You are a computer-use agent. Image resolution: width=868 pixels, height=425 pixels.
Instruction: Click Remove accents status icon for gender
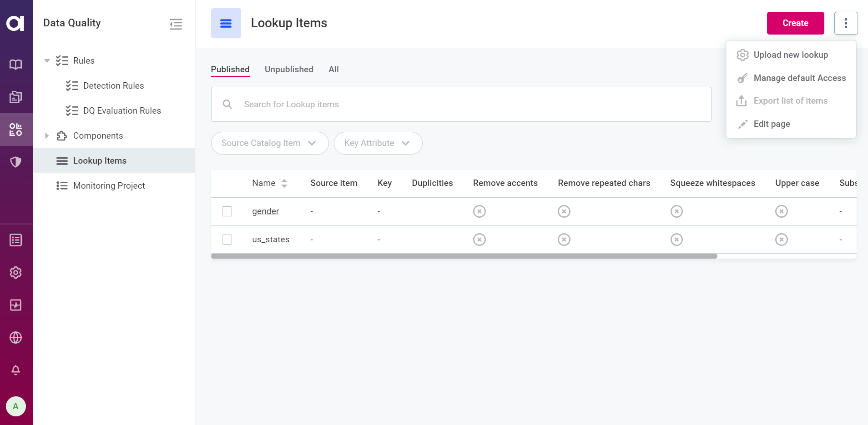pyautogui.click(x=479, y=211)
